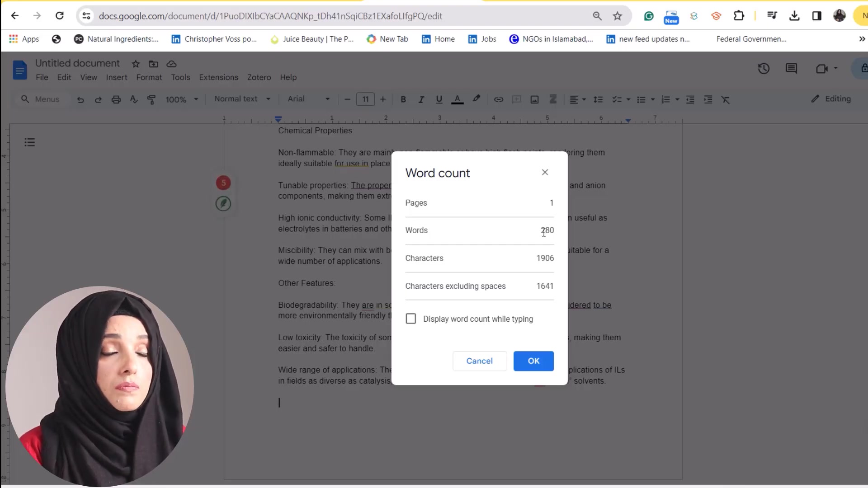Show document outline icon
The width and height of the screenshot is (868, 488).
pos(30,142)
